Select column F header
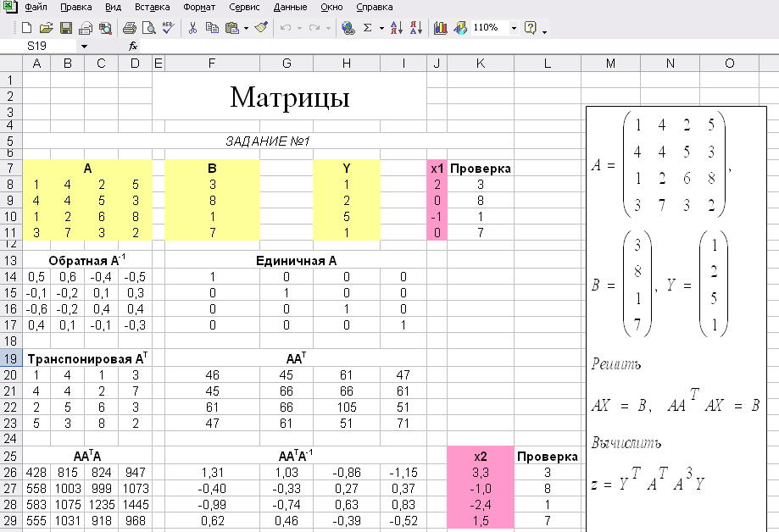 click(x=212, y=63)
